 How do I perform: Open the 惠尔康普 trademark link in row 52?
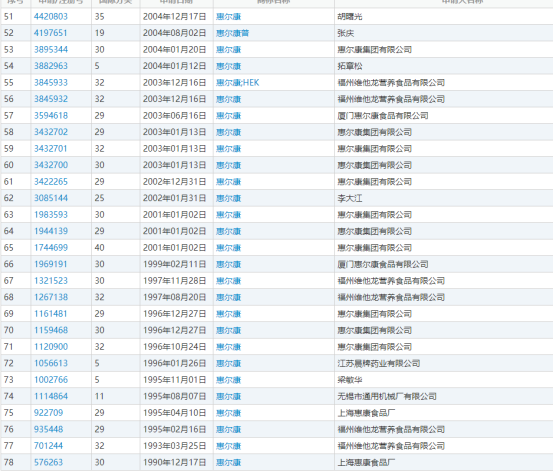232,33
